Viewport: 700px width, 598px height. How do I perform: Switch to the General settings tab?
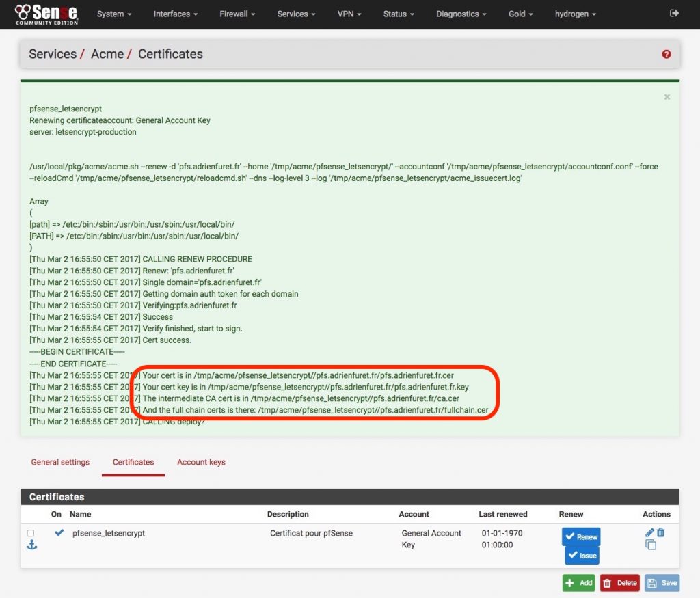[x=60, y=462]
